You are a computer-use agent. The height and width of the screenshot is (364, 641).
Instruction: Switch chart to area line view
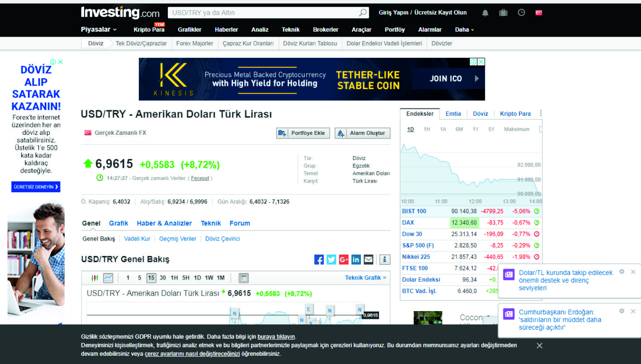click(x=108, y=278)
